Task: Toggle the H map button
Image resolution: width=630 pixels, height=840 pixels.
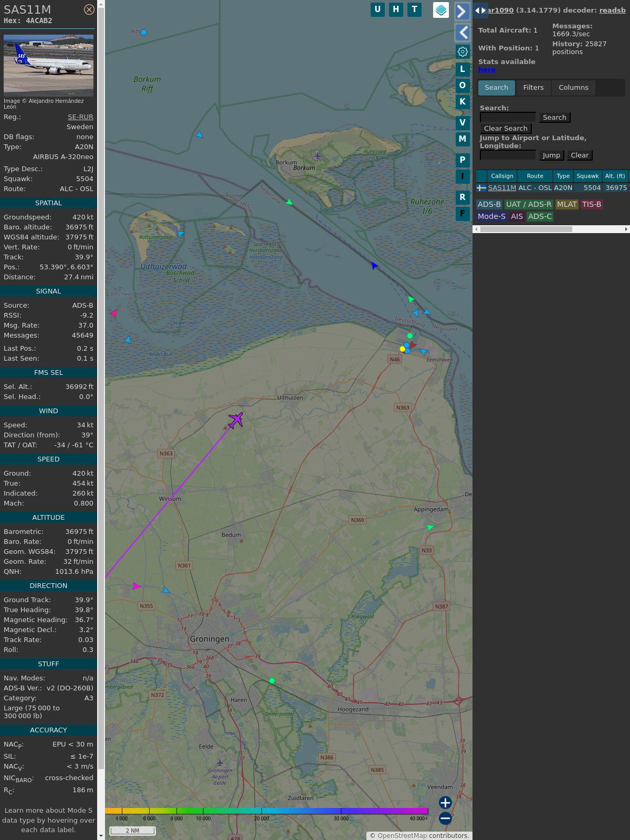Action: tap(396, 9)
